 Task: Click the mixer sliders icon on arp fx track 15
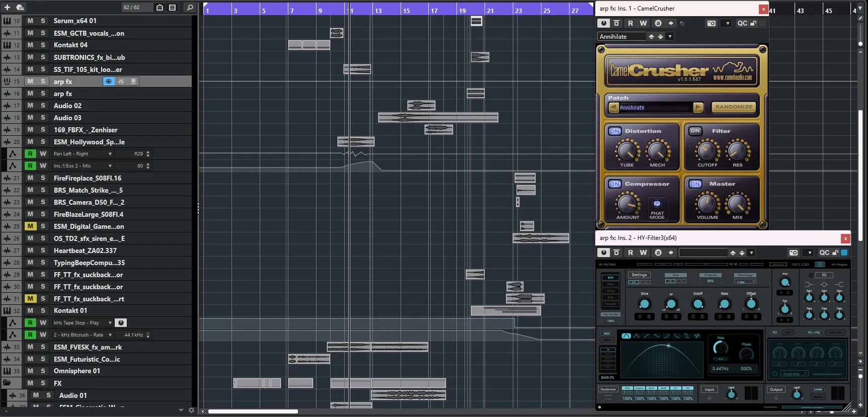click(121, 81)
